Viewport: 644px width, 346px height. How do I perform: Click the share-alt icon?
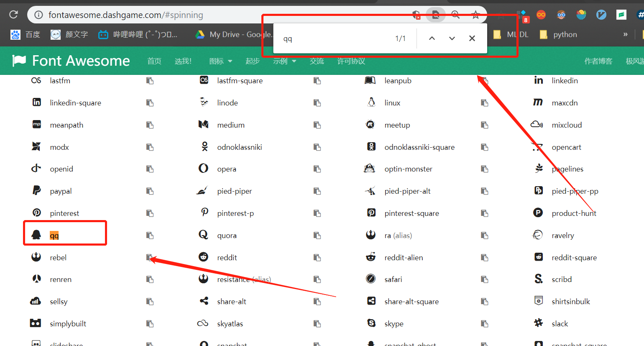click(204, 300)
